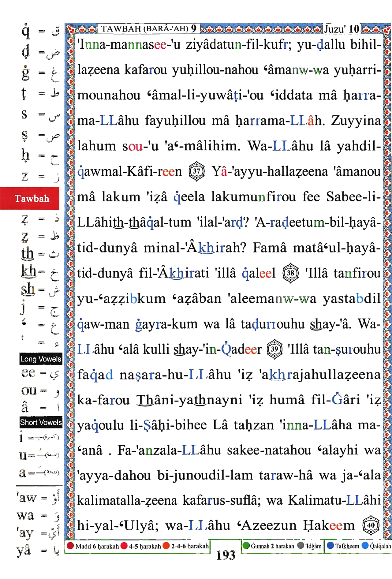Click the verse 38 marker ornament
The image size is (392, 579).
291,273
